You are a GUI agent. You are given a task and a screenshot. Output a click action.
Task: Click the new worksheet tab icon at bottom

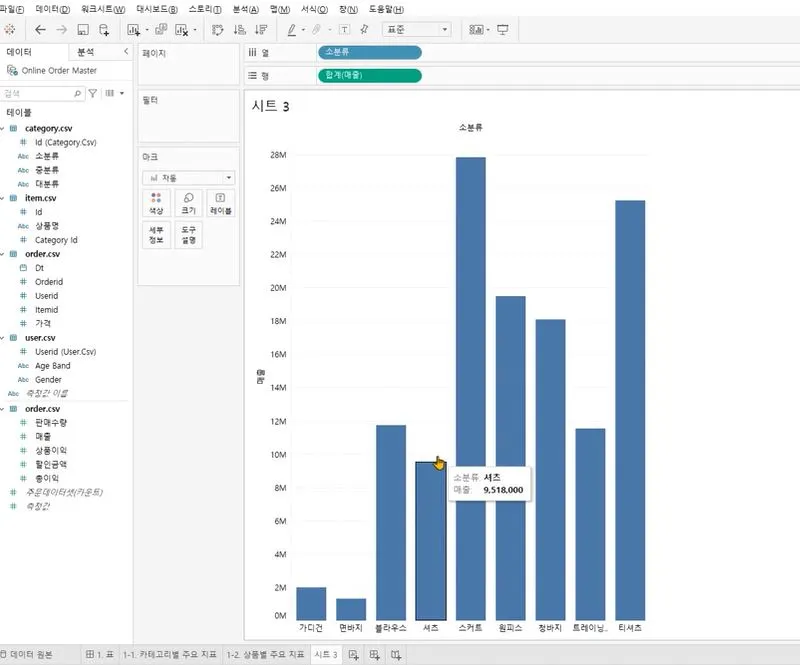click(x=353, y=654)
